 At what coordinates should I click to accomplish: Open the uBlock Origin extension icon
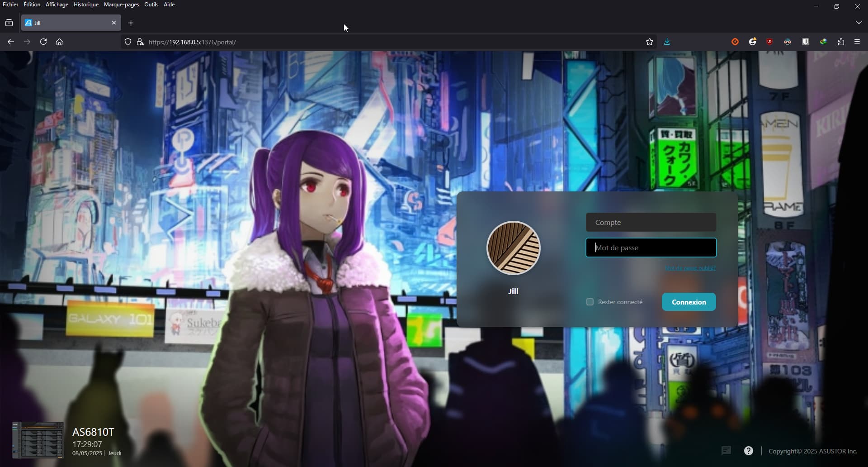click(x=769, y=42)
